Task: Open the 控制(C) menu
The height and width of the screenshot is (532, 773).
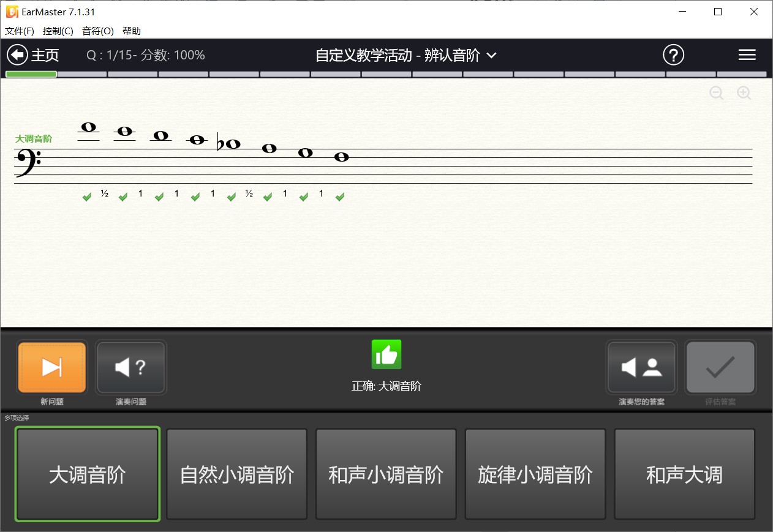Action: click(x=58, y=31)
